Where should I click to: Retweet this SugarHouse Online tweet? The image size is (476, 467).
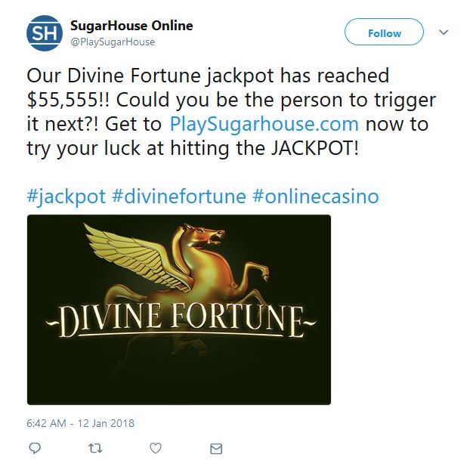pyautogui.click(x=95, y=448)
